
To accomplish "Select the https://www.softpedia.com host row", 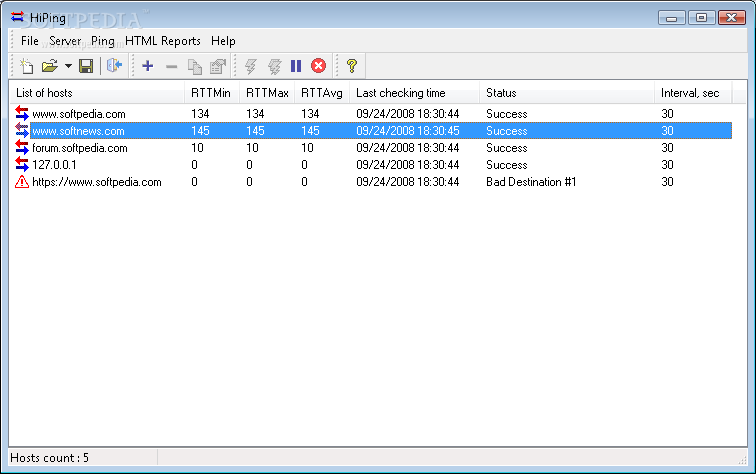I will pyautogui.click(x=371, y=182).
